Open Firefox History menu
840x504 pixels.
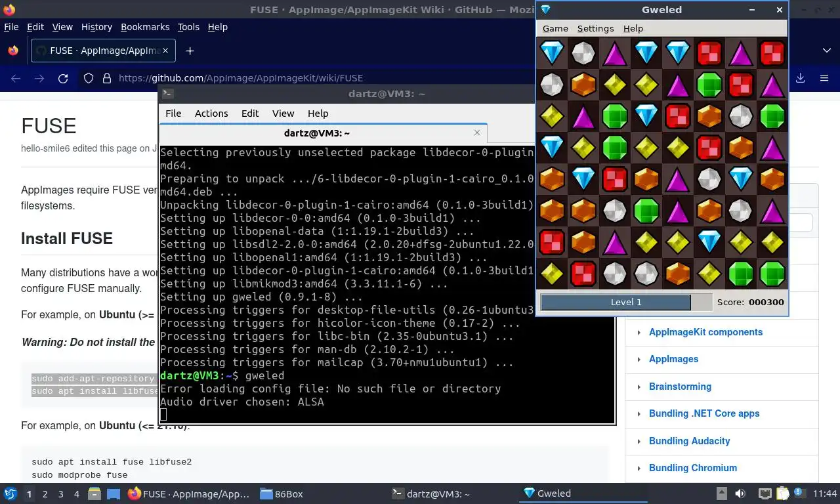click(96, 27)
